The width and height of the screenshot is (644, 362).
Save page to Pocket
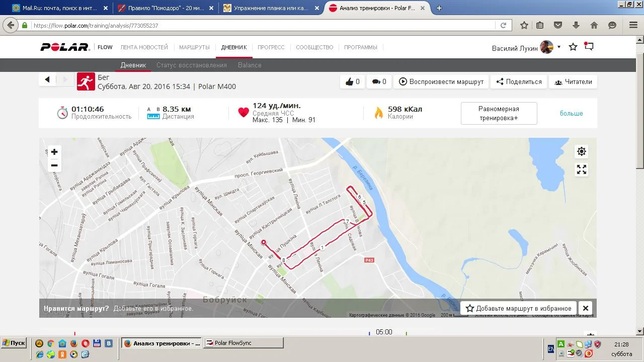pos(558,26)
